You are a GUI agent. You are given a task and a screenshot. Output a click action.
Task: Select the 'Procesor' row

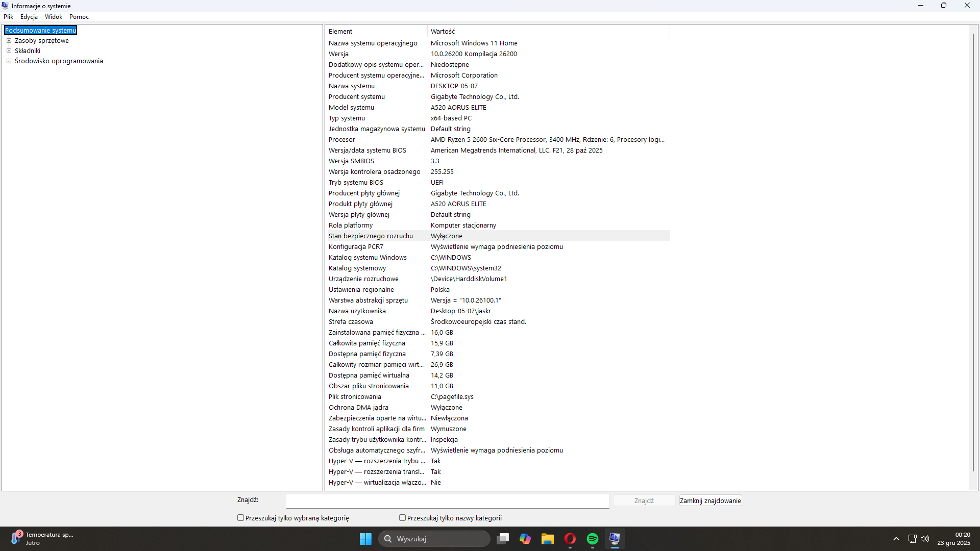[498, 140]
